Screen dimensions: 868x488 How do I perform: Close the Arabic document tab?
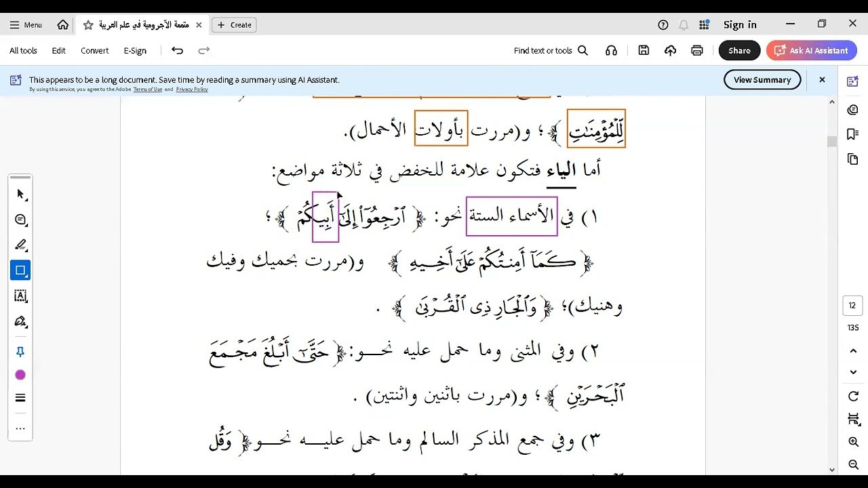199,24
